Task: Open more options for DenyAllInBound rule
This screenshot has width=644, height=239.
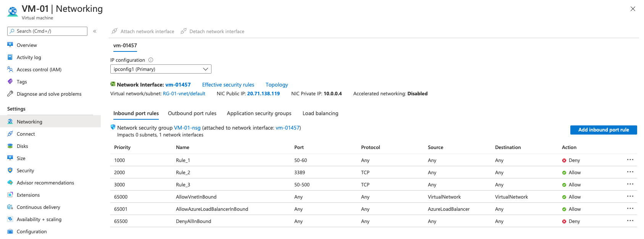Action: click(630, 221)
